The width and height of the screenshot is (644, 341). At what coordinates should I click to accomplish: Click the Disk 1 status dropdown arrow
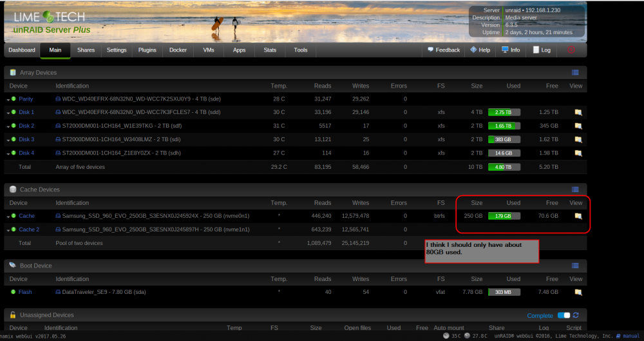tap(8, 113)
